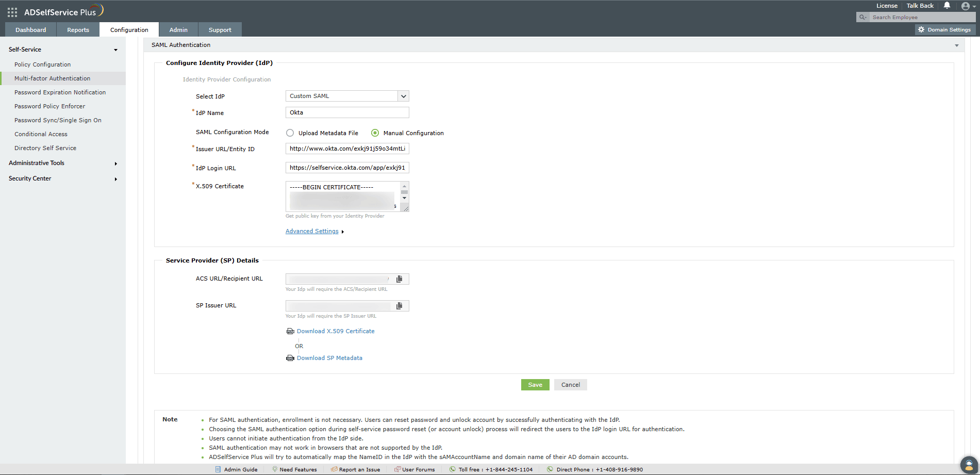Open the Support tab
The height and width of the screenshot is (475, 980).
pyautogui.click(x=220, y=30)
